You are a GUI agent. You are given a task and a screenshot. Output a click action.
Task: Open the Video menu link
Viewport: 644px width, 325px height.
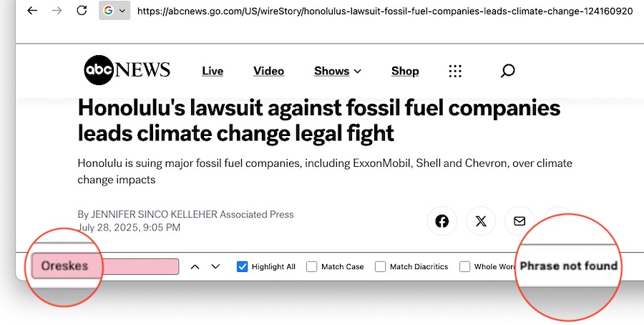coord(268,71)
